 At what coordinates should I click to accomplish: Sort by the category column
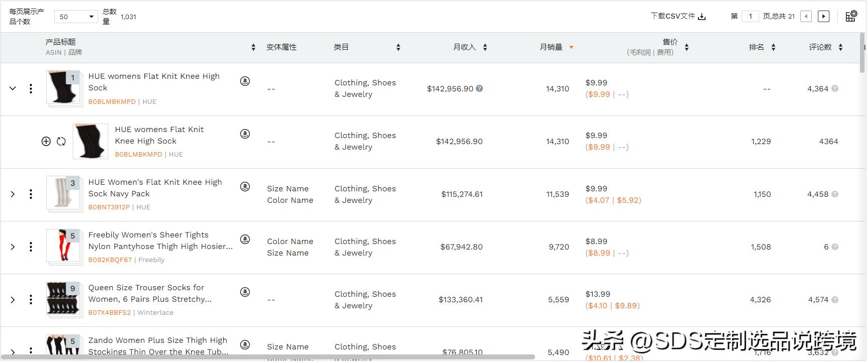[398, 47]
